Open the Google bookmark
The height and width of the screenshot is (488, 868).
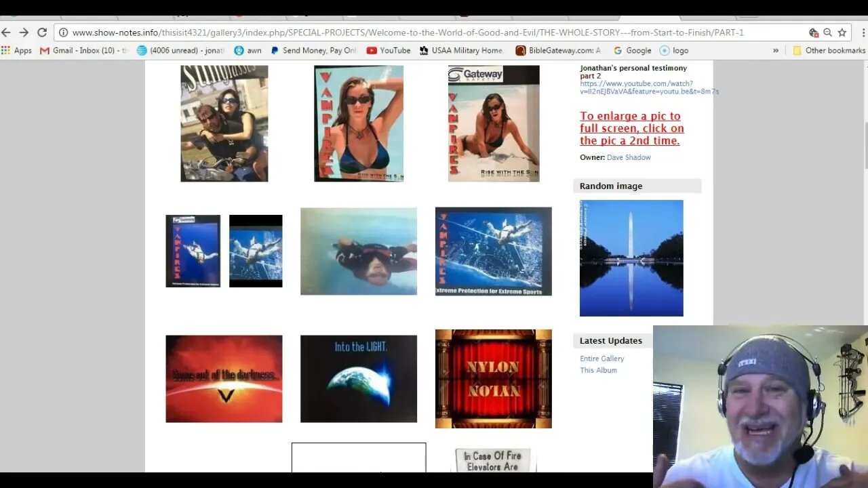[632, 50]
